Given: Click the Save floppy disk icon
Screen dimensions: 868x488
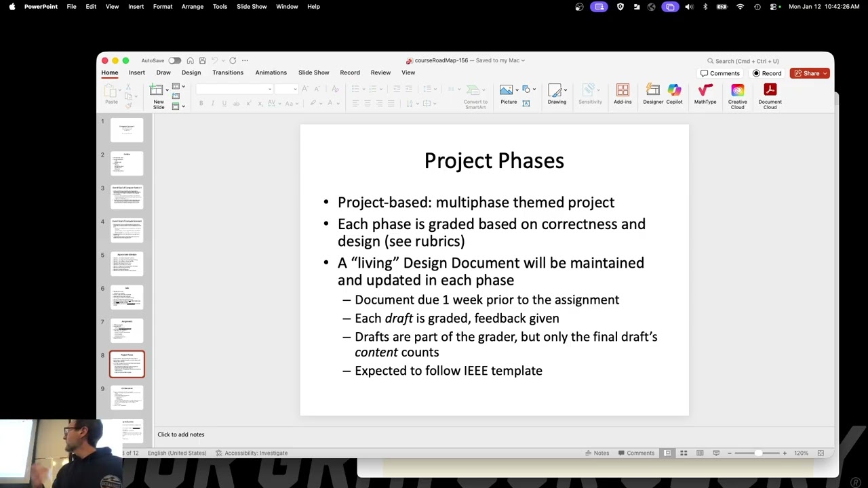Looking at the screenshot, I should coord(202,60).
